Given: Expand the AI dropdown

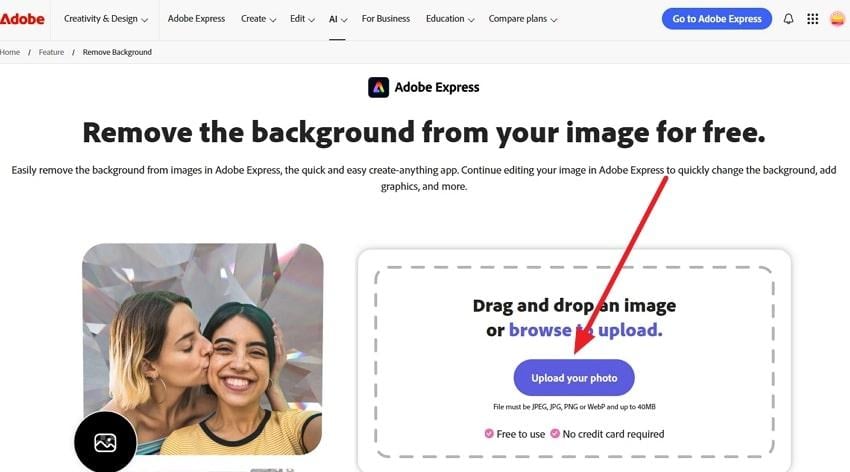Looking at the screenshot, I should [338, 19].
